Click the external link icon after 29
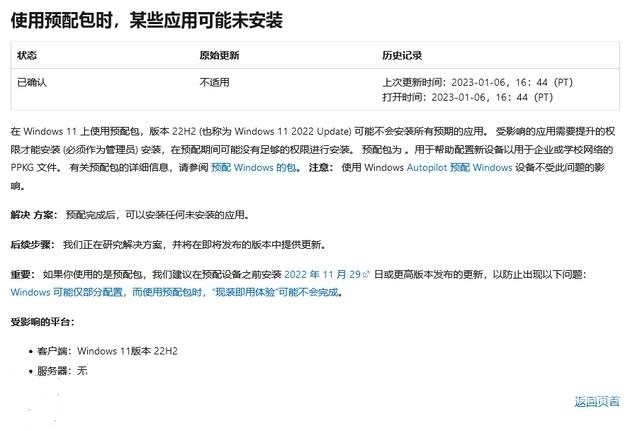 pyautogui.click(x=366, y=275)
